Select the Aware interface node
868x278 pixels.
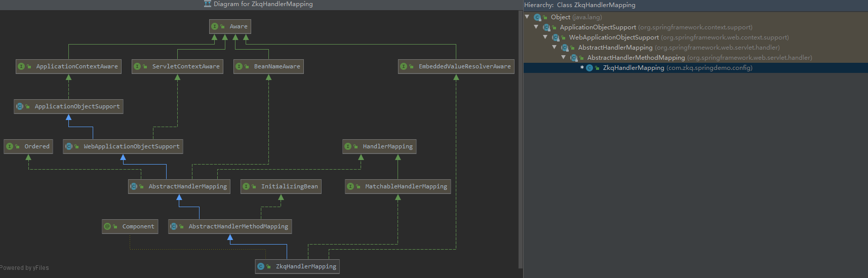pyautogui.click(x=230, y=26)
